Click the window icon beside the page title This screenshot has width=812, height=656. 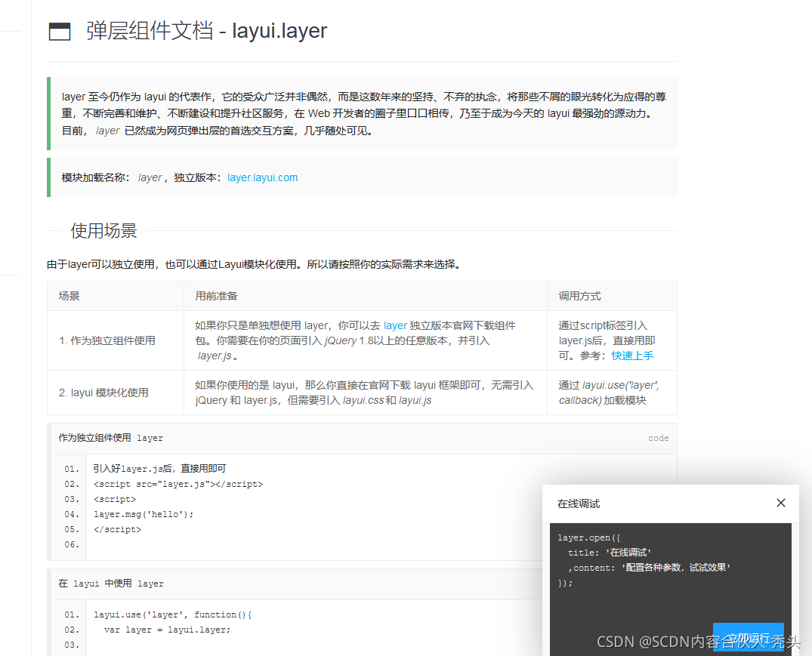point(60,32)
